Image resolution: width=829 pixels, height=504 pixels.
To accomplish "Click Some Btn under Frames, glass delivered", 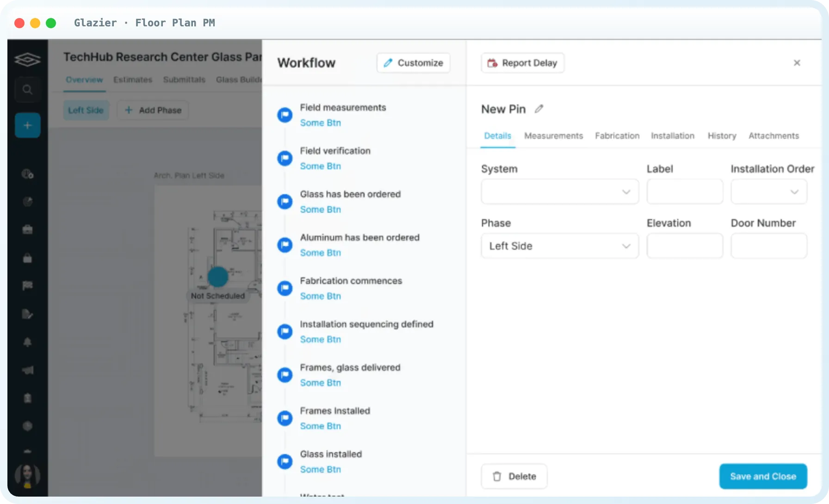I will 321,383.
